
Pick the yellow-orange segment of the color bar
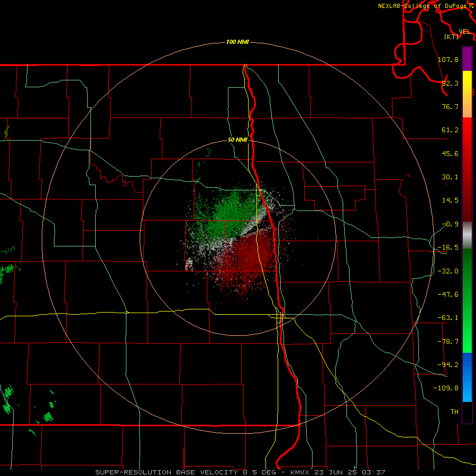[467, 94]
